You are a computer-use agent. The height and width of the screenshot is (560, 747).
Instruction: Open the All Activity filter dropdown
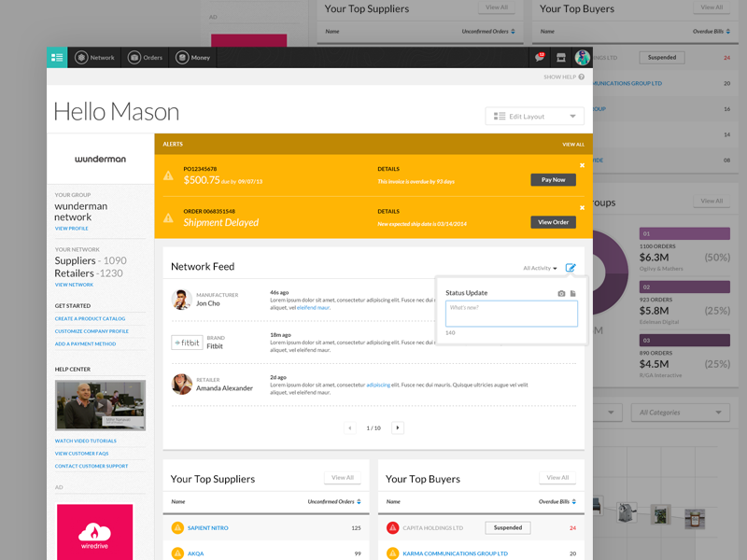(540, 268)
